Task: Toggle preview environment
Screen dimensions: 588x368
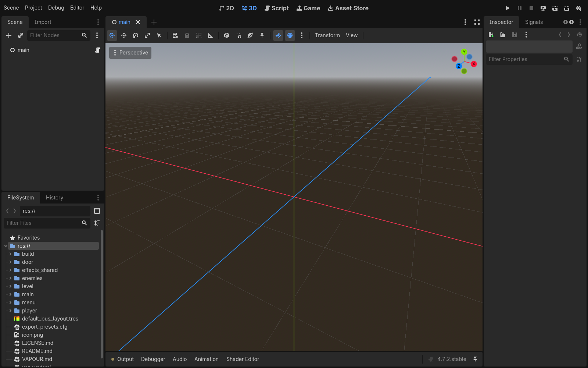Action: [290, 35]
